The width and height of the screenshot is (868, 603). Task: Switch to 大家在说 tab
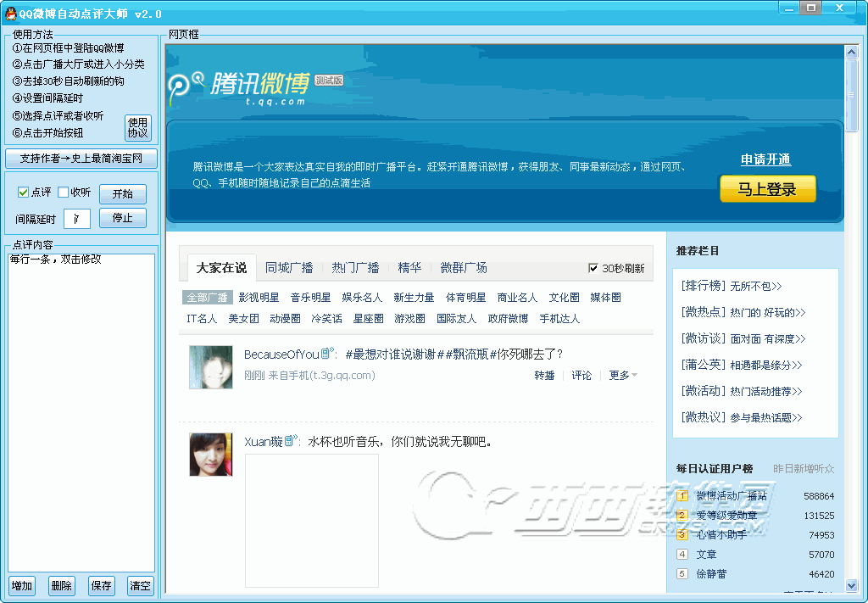(x=221, y=268)
